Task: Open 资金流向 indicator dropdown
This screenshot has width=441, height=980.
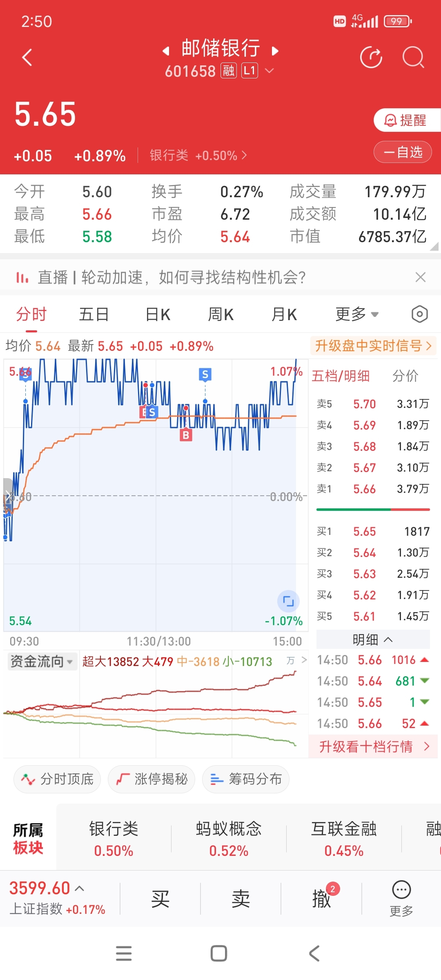Action: pyautogui.click(x=42, y=661)
